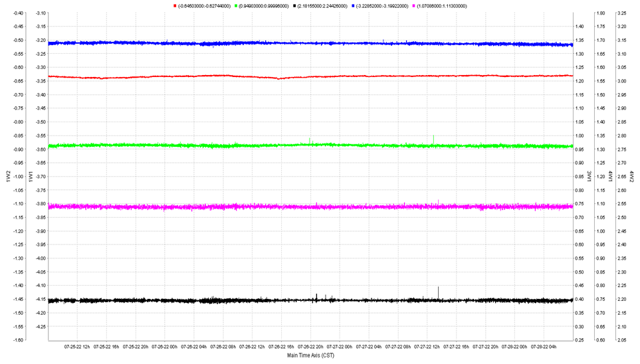Click the 07-27-22 00h time tick
The height and width of the screenshot is (364, 640).
click(339, 346)
